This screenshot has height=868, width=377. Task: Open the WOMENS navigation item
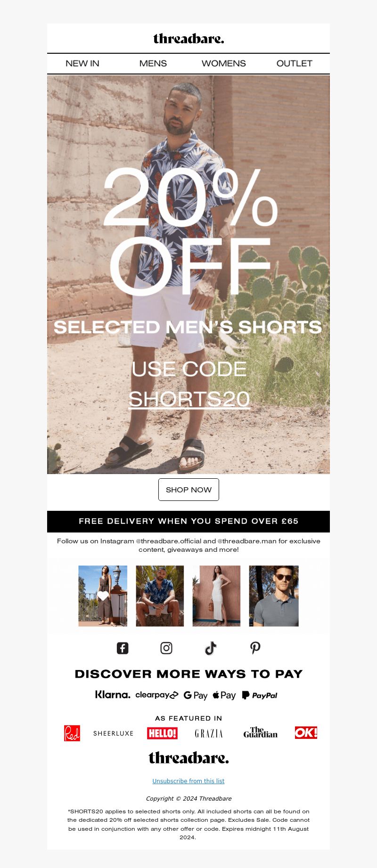click(x=224, y=63)
